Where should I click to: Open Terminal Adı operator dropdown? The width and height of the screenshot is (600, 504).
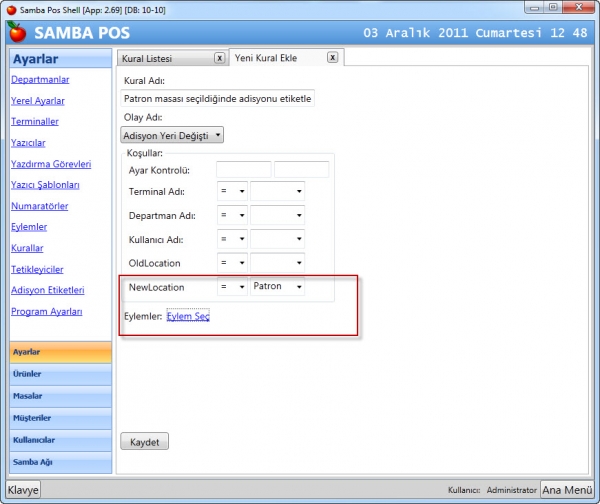click(232, 191)
